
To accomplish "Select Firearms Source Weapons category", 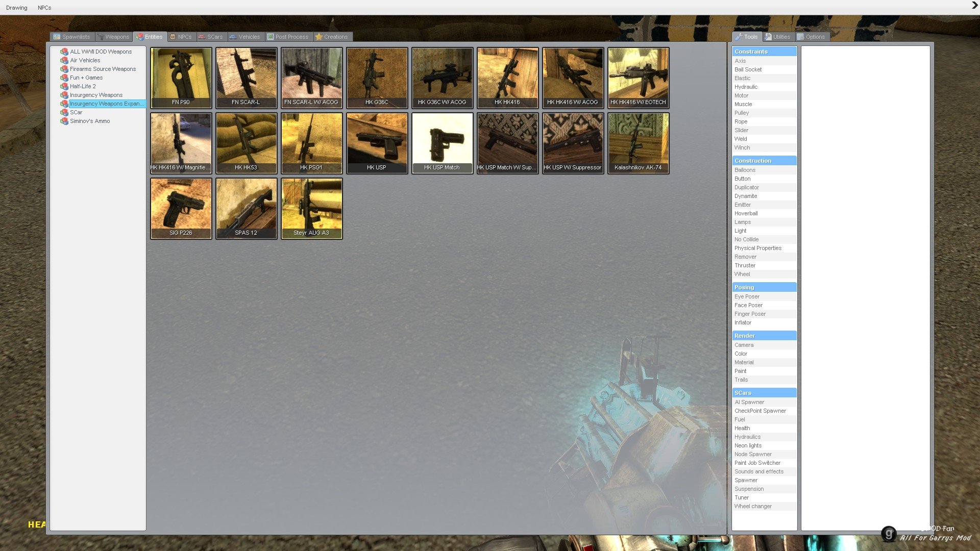I will point(103,69).
